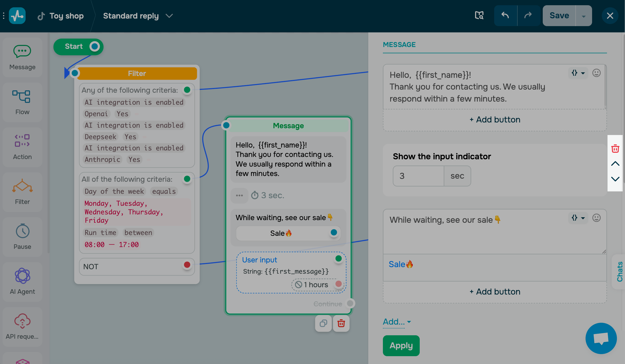Screen dimensions: 625x364
Task: Click the NOT red connector dot
Action: 187,265
